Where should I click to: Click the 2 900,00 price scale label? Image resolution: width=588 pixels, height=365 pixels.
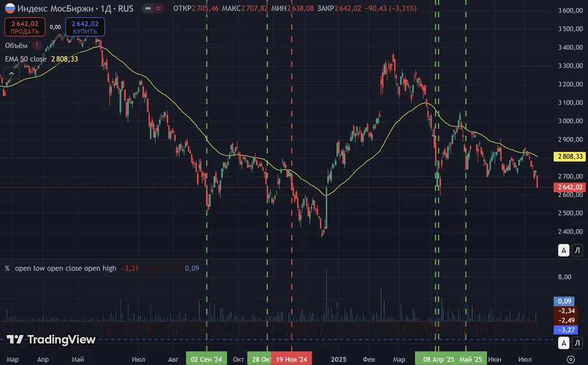click(570, 139)
